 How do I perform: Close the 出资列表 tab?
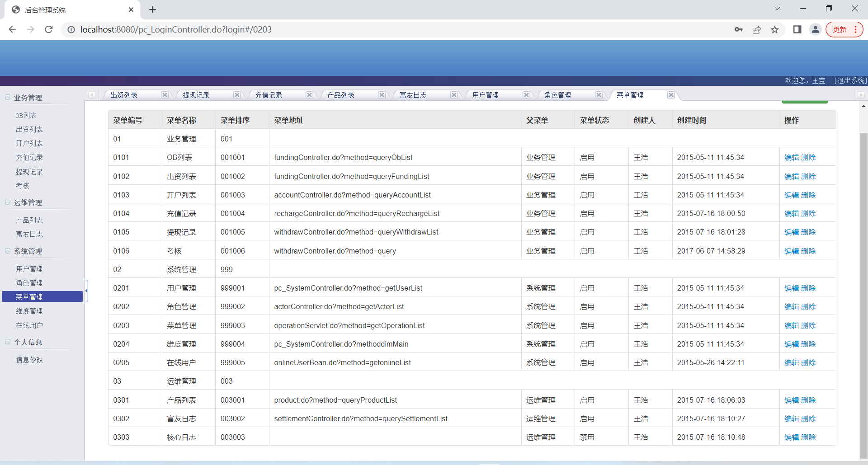point(165,95)
